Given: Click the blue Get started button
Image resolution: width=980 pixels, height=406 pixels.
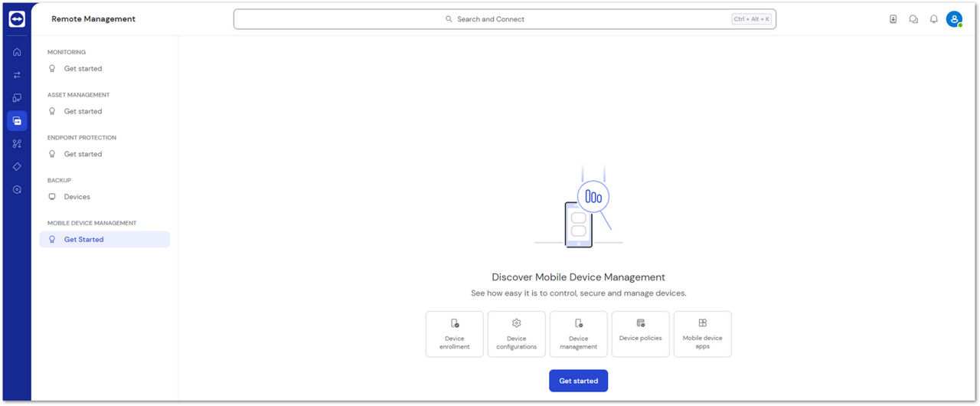Looking at the screenshot, I should click(578, 381).
